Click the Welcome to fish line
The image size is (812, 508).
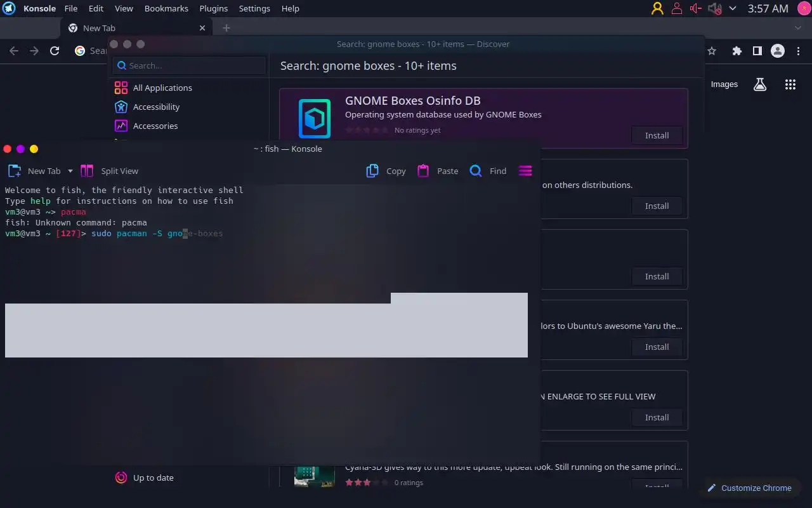pos(124,190)
